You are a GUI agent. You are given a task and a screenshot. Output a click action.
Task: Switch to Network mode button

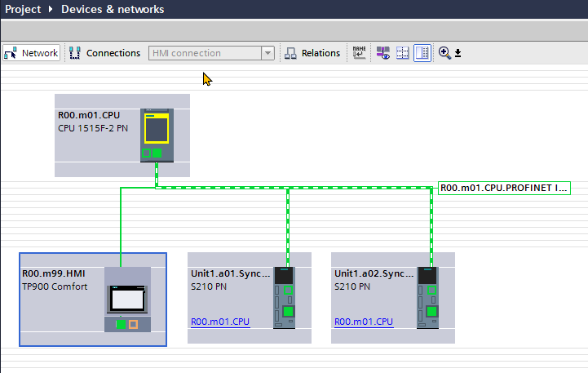32,53
